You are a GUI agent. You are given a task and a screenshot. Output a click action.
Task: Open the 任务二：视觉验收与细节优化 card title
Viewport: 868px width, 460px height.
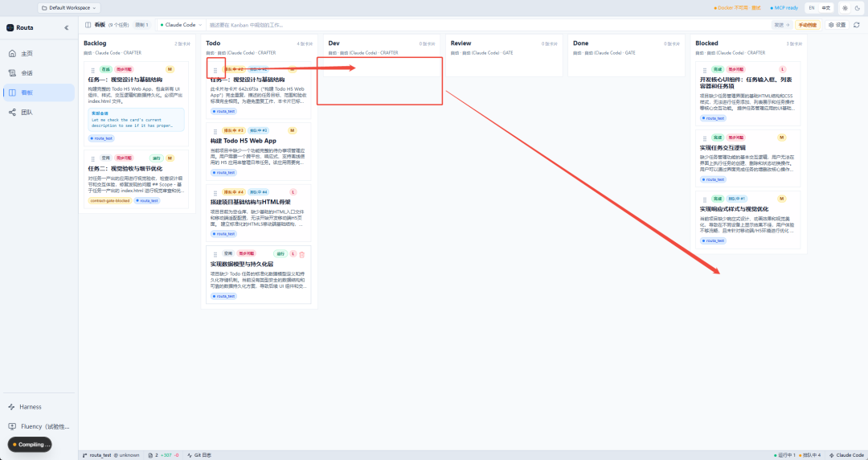click(x=125, y=169)
